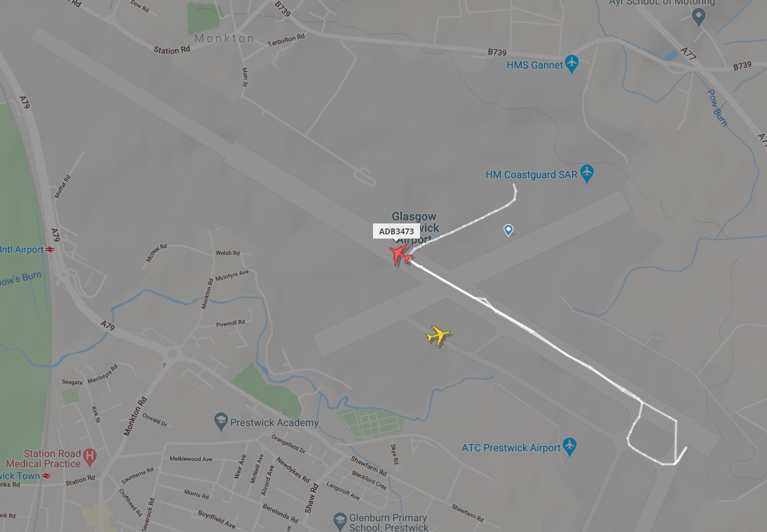This screenshot has height=532, width=767.
Task: Click the Glasgow Prestwick Airport label
Action: (x=415, y=228)
